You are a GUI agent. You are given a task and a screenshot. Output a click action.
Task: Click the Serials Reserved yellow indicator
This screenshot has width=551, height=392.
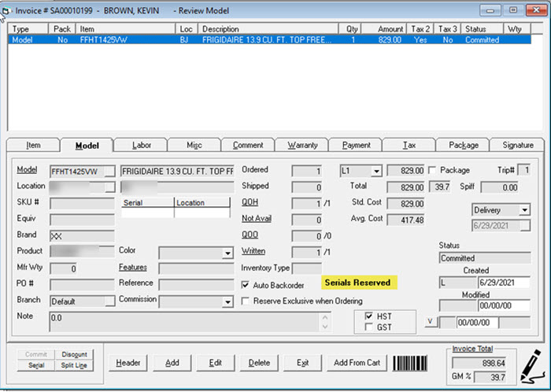[359, 283]
